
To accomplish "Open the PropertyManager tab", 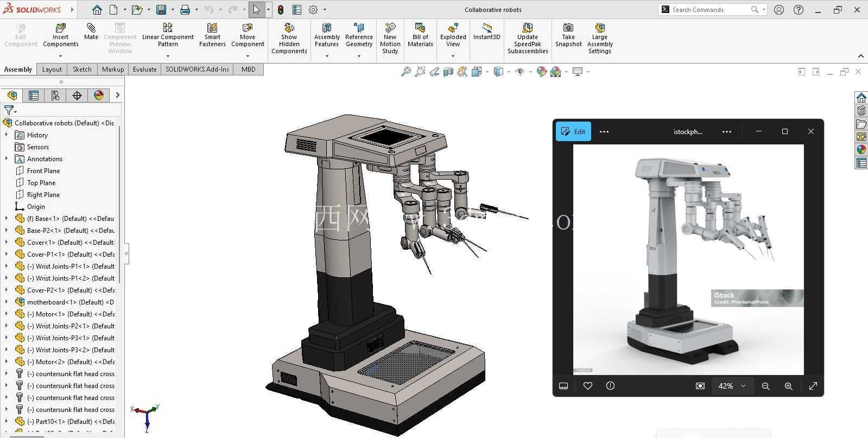I will (x=34, y=96).
